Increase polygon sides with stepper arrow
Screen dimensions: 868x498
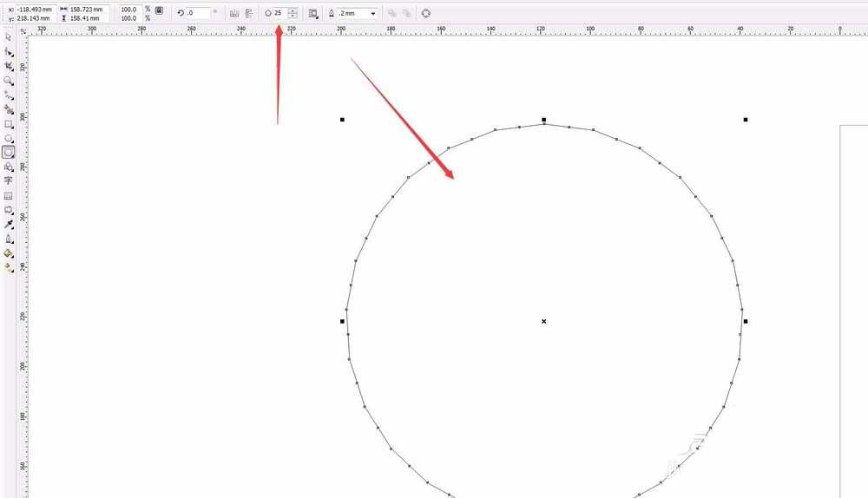293,10
